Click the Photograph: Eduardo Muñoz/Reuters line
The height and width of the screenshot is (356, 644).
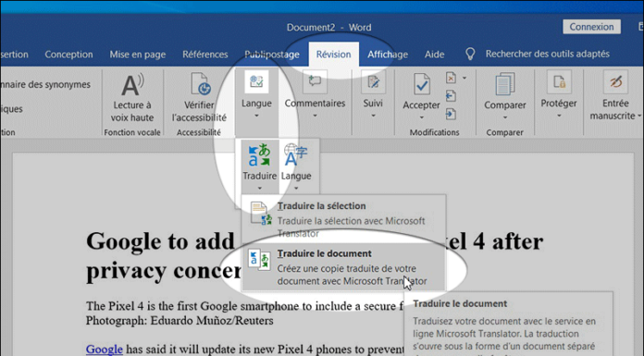click(x=180, y=320)
